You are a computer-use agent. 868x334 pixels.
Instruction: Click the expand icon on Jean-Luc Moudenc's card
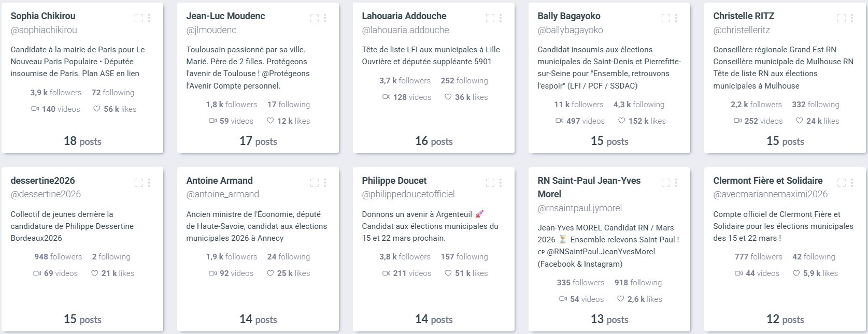[314, 18]
